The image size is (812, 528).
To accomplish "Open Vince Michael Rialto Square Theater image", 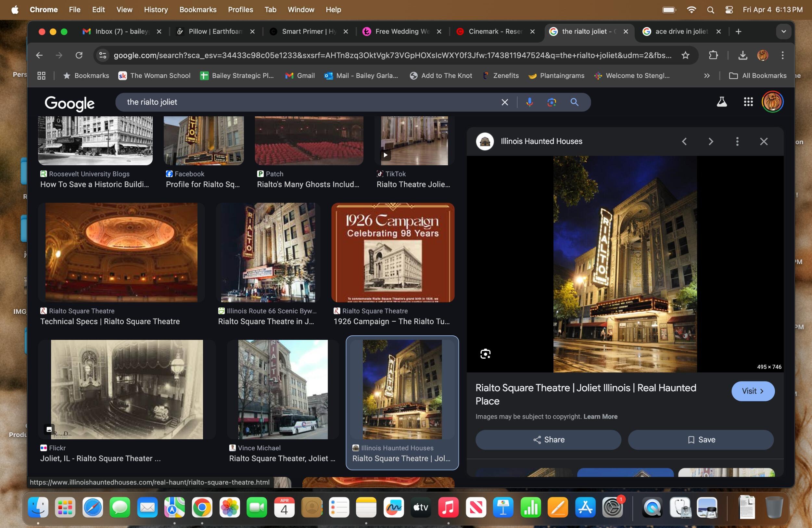I will [x=283, y=390].
